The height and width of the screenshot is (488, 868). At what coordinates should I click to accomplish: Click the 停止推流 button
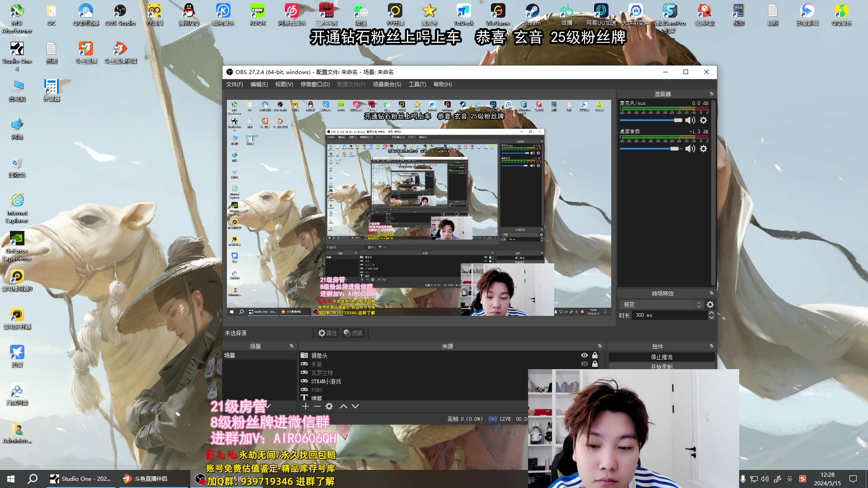click(662, 357)
